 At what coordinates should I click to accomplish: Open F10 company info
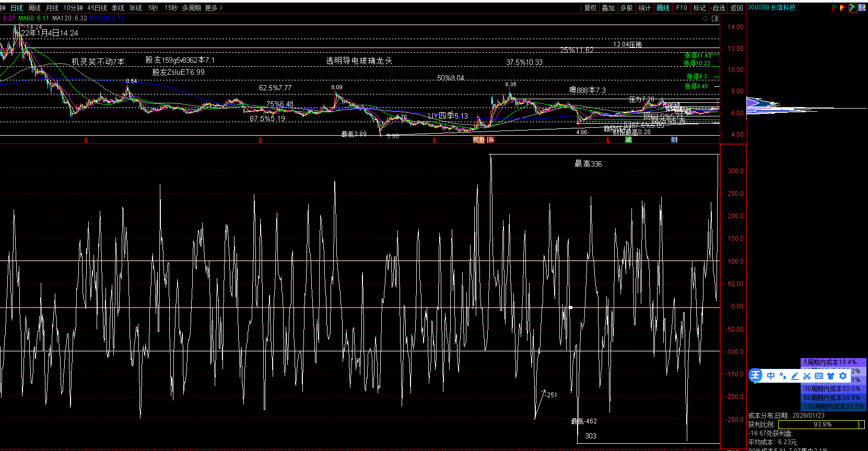[682, 8]
